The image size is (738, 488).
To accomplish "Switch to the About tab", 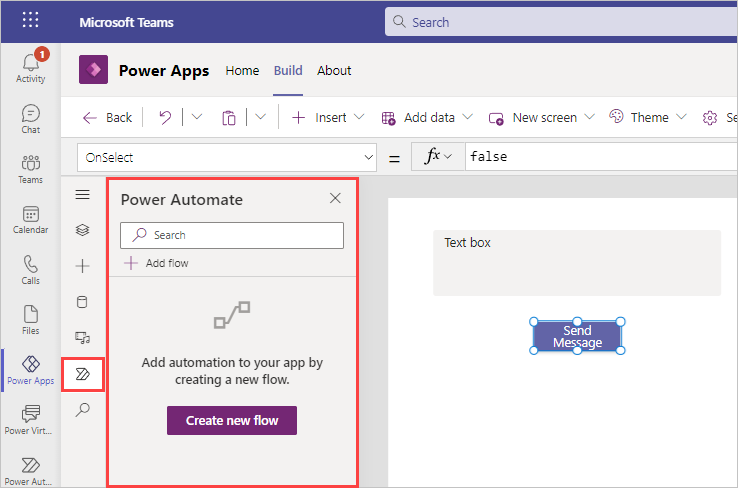I will [x=334, y=71].
